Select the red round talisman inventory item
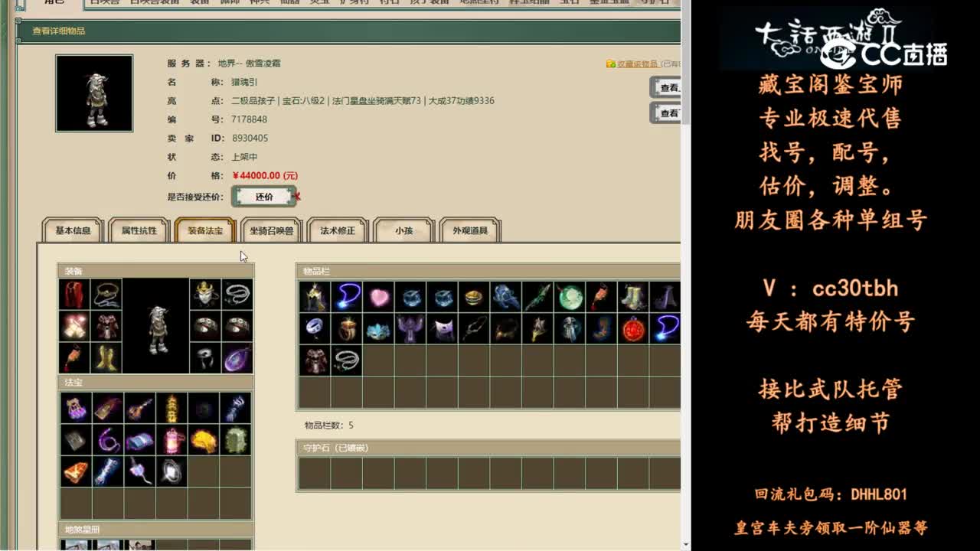Viewport: 980px width, 551px height. (634, 328)
